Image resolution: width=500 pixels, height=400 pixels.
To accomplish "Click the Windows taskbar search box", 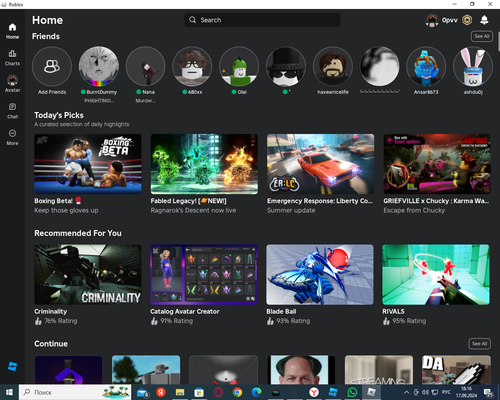I will 75,392.
